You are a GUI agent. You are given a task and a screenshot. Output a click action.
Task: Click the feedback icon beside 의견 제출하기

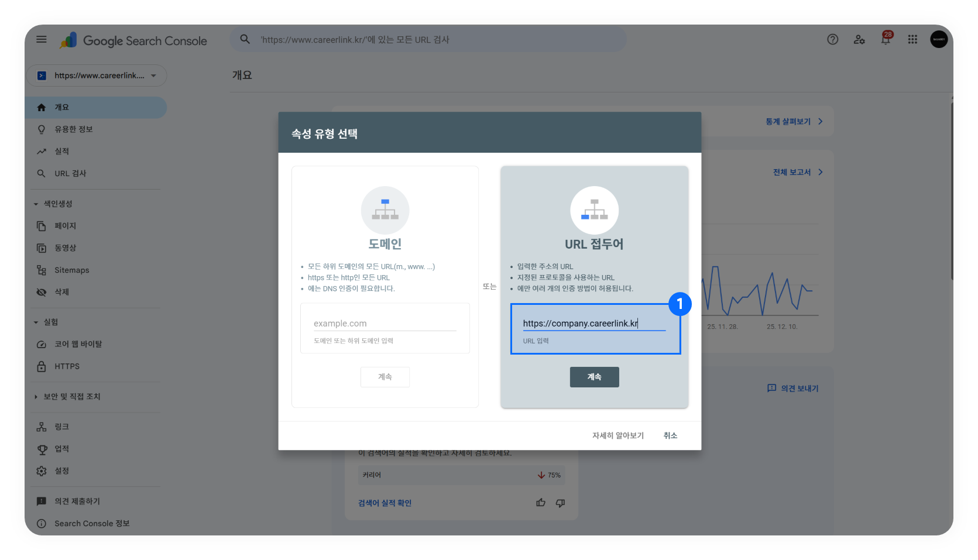click(x=42, y=501)
